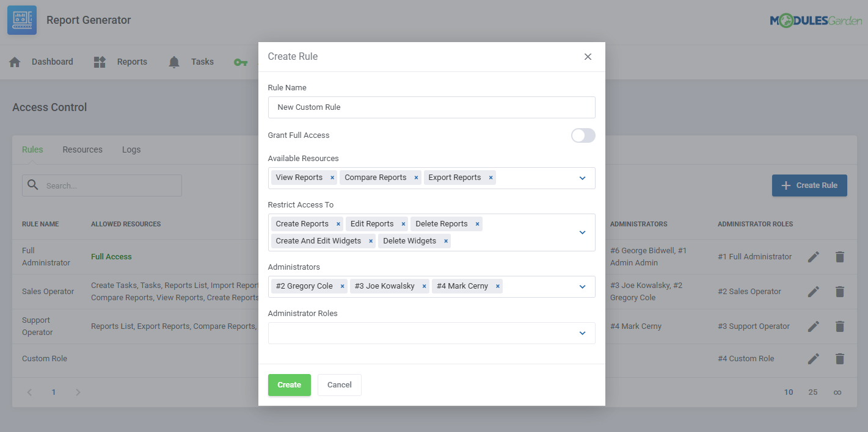Open the Administrator Roles dropdown
Viewport: 868px width, 432px height.
coord(582,333)
